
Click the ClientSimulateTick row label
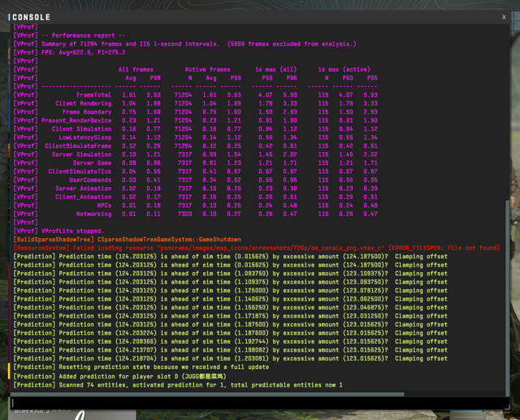(80, 171)
